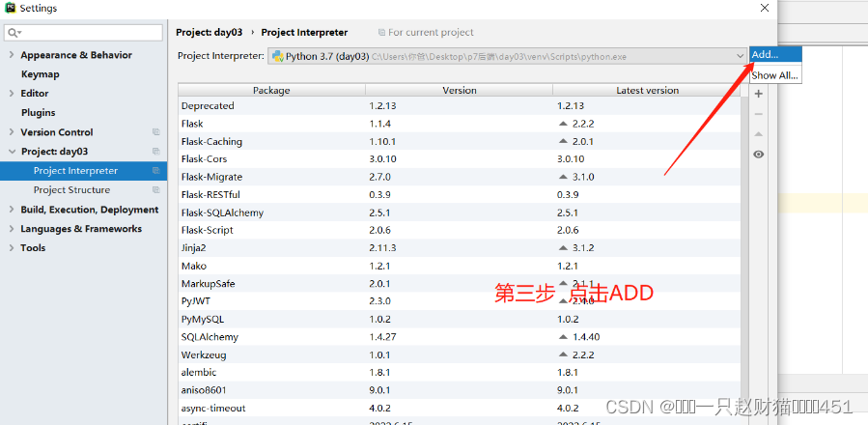This screenshot has height=425, width=868.
Task: Select the Mako package row
Action: (459, 266)
